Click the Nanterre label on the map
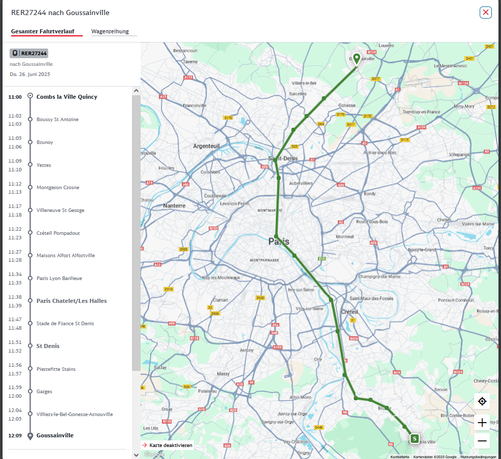 tap(174, 206)
